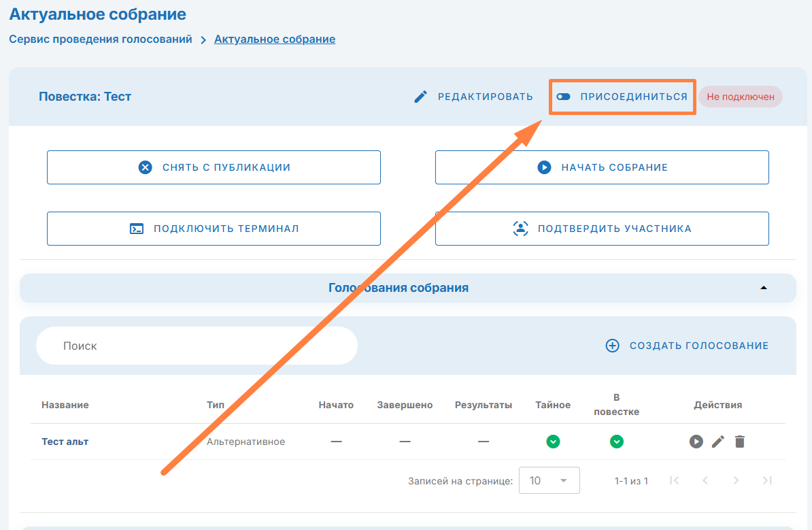Click the plus icon for Создать голосование

pos(612,346)
